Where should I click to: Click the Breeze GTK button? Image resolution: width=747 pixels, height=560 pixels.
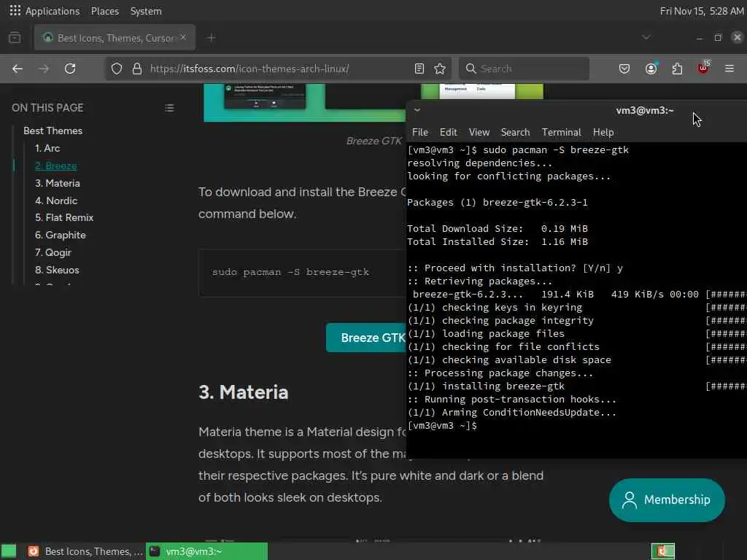pyautogui.click(x=366, y=338)
